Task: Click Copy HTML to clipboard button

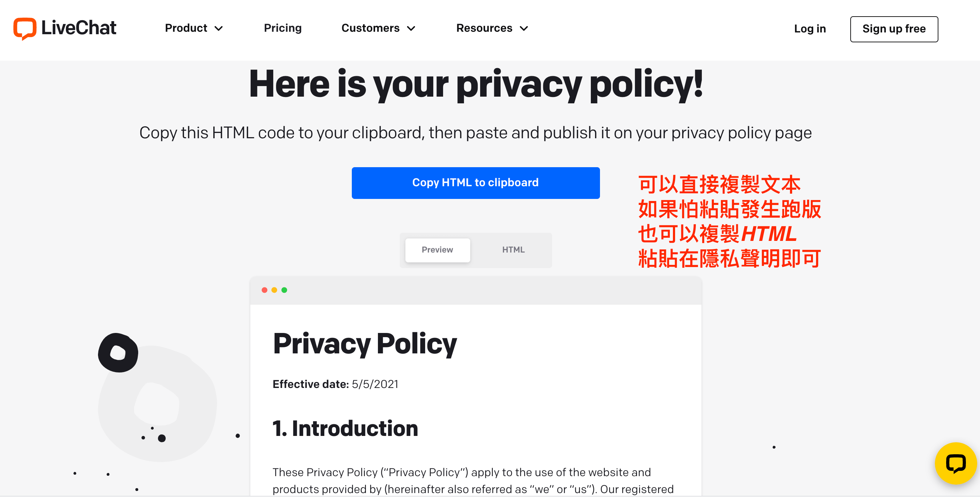Action: (476, 183)
